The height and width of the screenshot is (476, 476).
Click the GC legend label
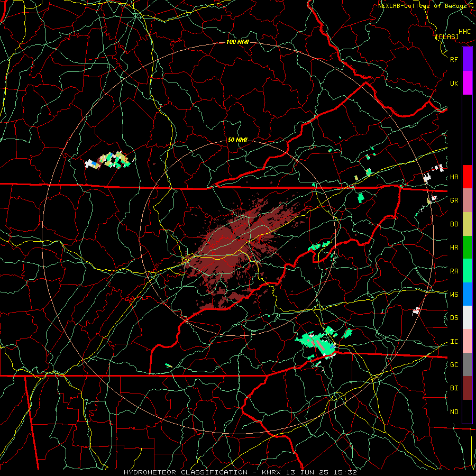pos(454,365)
